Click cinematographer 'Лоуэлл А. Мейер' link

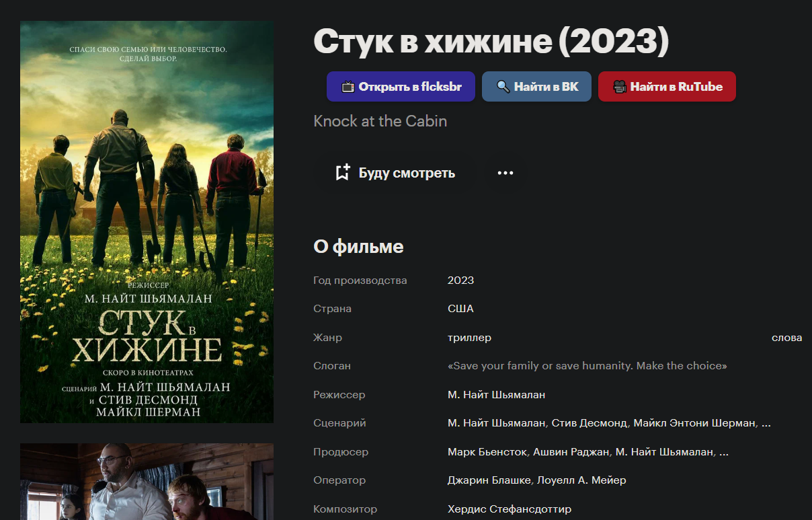coord(580,480)
